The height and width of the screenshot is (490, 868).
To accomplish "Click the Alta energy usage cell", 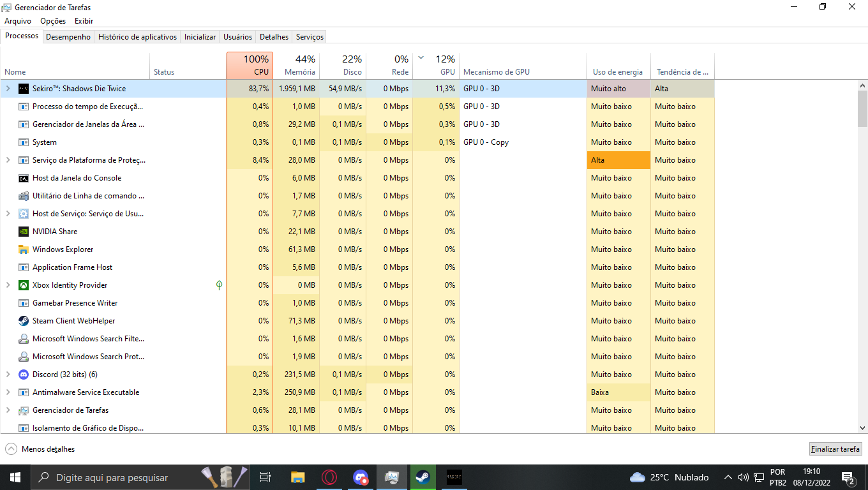I will pyautogui.click(x=618, y=160).
